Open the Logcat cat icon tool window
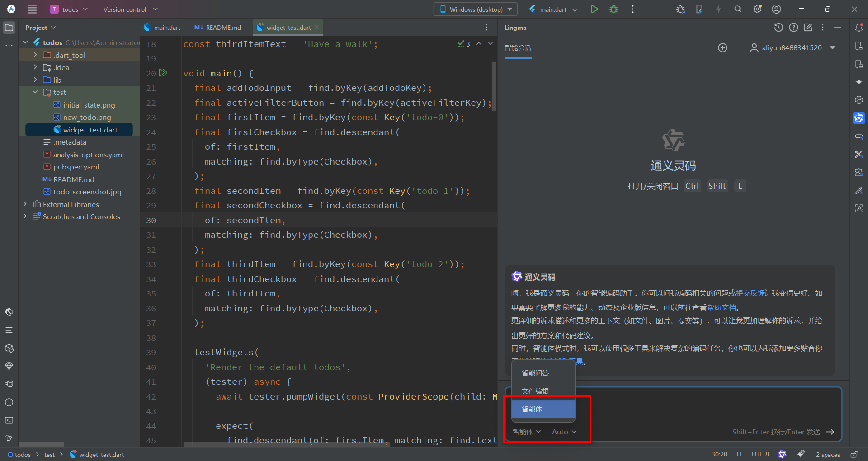Screen dimensions: 868x461 click(9, 384)
